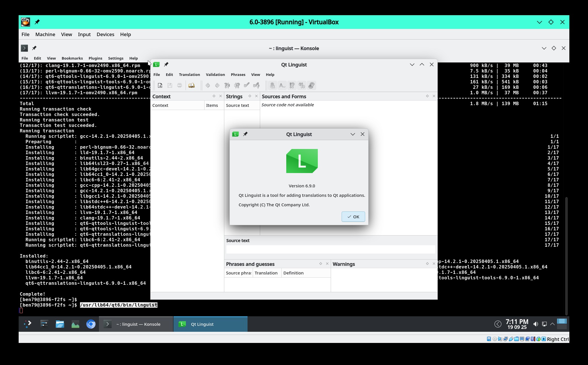Open a phrase book via book icon

tap(191, 85)
